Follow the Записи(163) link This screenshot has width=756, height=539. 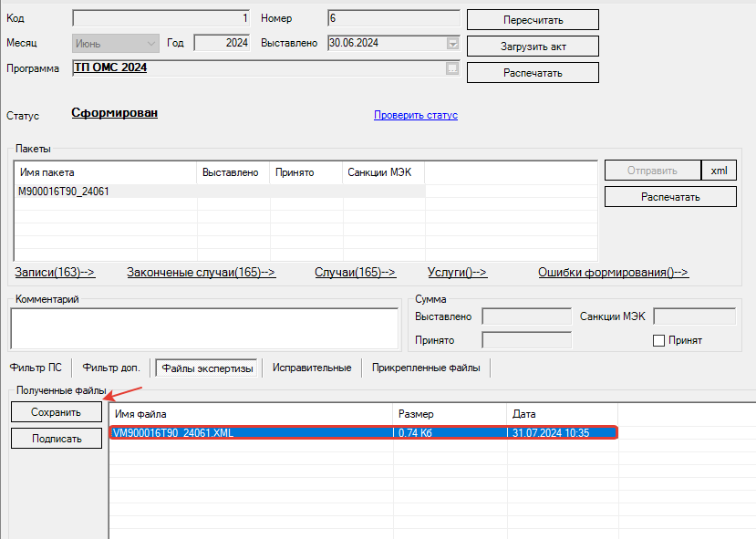click(x=55, y=272)
